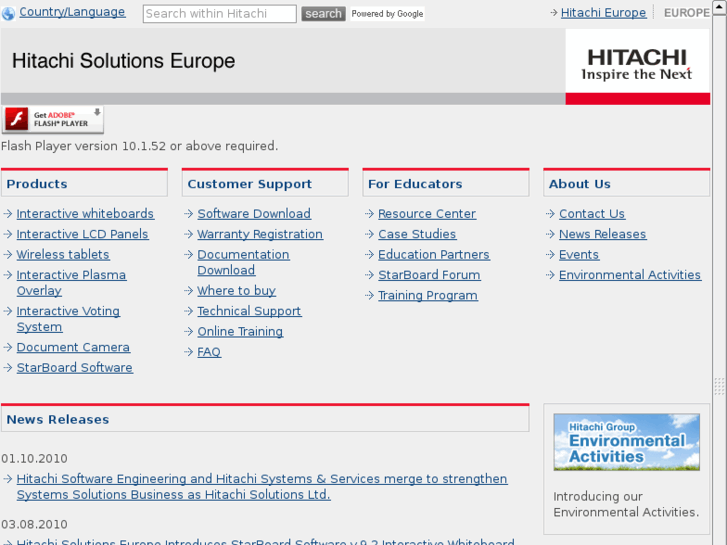Click the About Us section heading
Screen dimensions: 727x545
pyautogui.click(x=580, y=184)
